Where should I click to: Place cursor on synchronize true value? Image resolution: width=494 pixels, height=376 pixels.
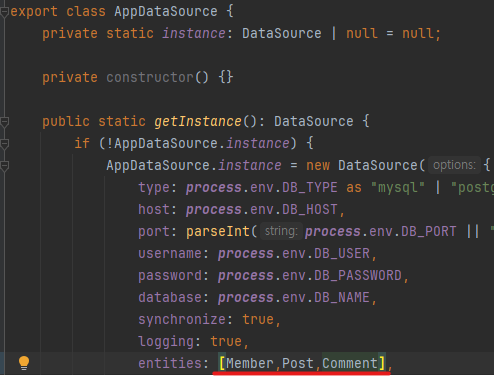(258, 320)
